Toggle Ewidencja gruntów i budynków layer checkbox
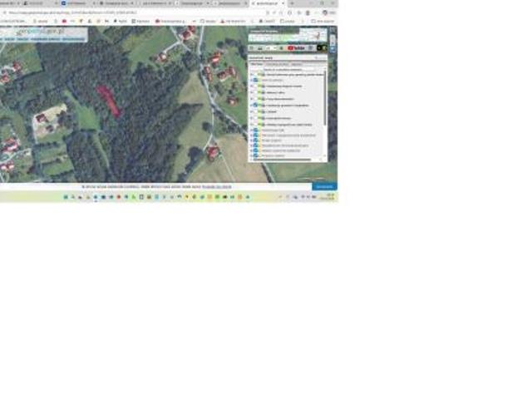The height and width of the screenshot is (399, 532). [255, 106]
